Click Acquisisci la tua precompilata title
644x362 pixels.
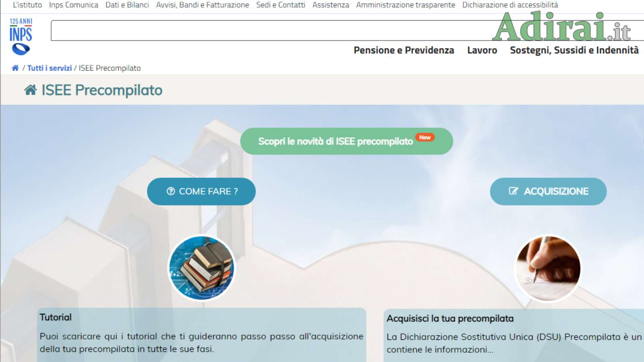click(450, 319)
